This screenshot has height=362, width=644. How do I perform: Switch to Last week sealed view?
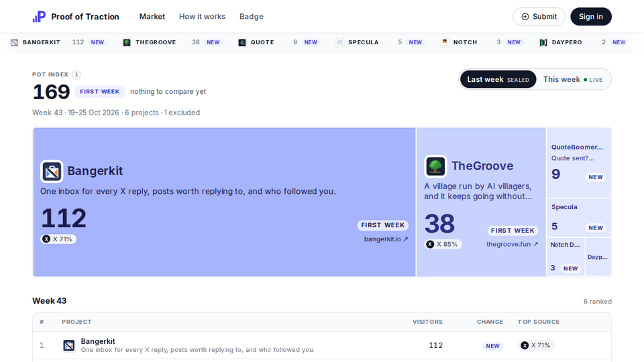pyautogui.click(x=498, y=79)
